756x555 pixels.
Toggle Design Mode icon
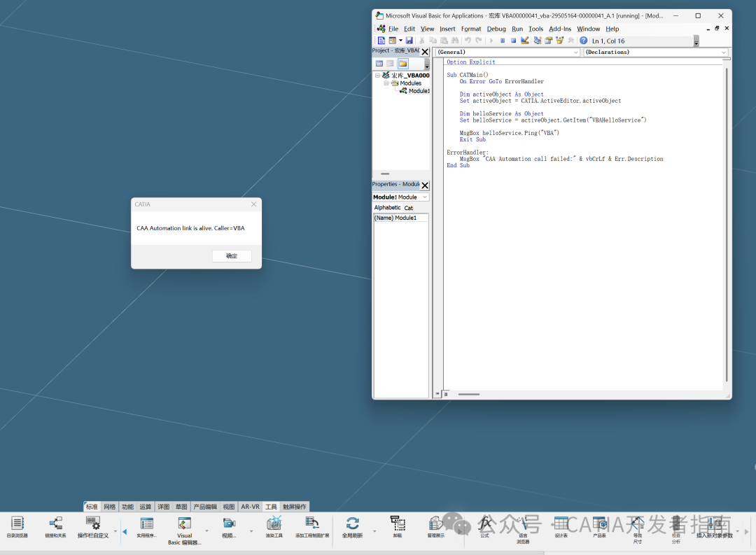[x=525, y=41]
